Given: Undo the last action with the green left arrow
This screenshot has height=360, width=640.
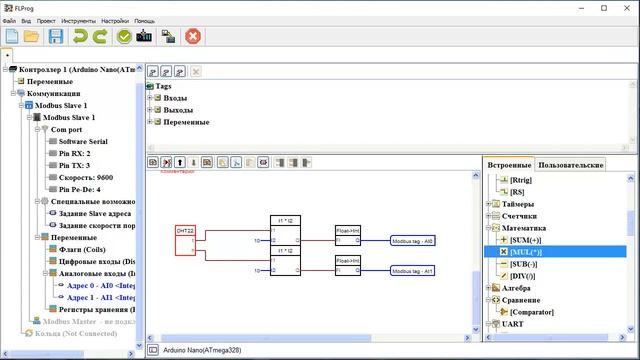Looking at the screenshot, I should coord(80,37).
